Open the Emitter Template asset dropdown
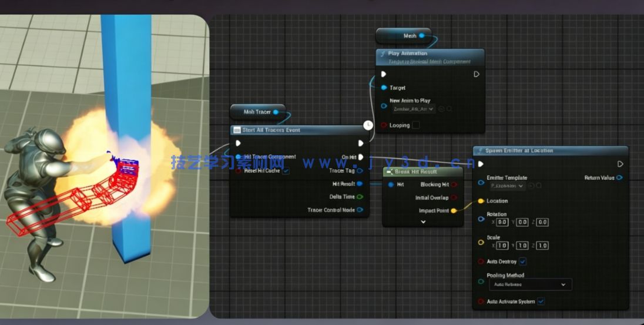 [508, 186]
